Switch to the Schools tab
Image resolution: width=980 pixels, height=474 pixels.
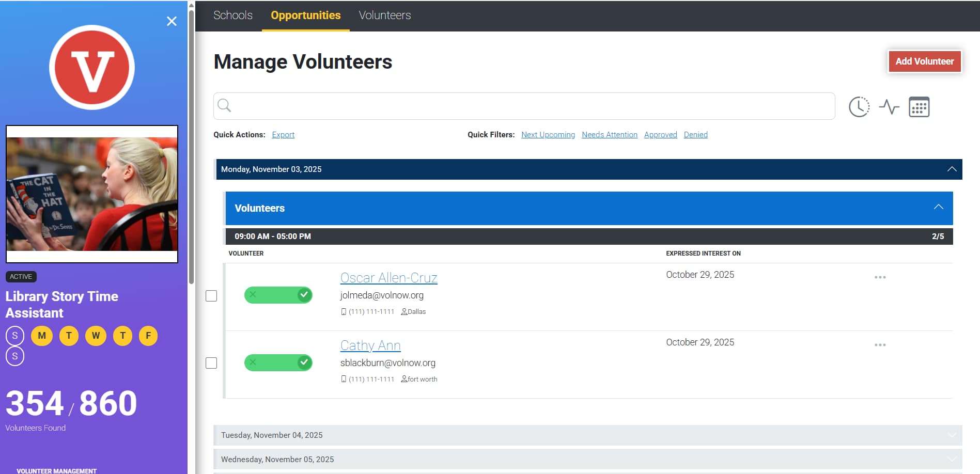[x=233, y=15]
